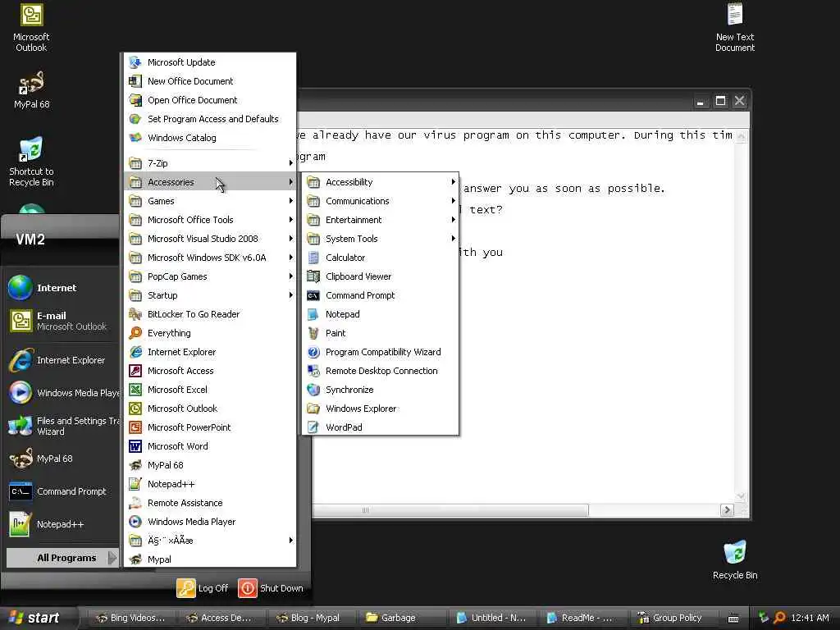Open Mypal at bottom of programs list
The image size is (840, 630).
(x=209, y=559)
